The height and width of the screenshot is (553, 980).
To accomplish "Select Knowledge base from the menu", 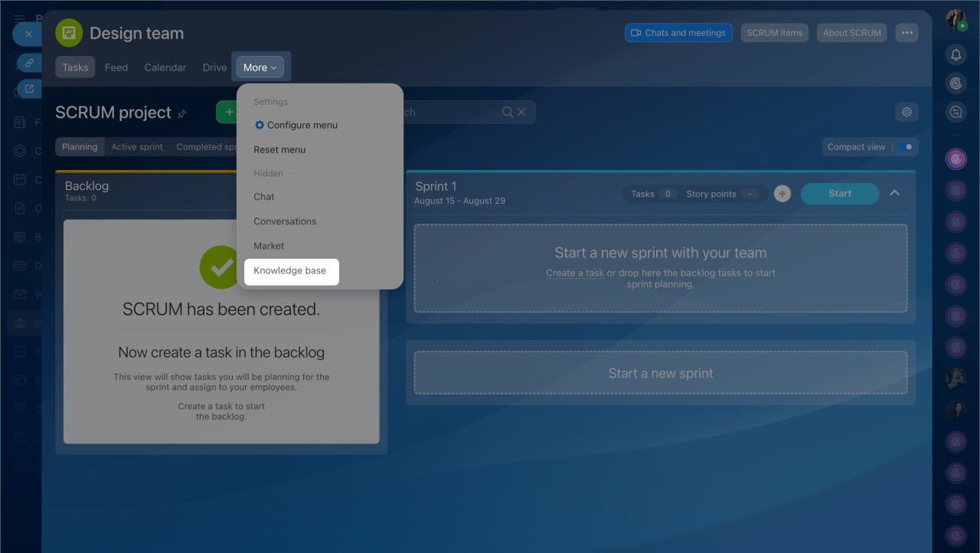I will click(x=290, y=270).
